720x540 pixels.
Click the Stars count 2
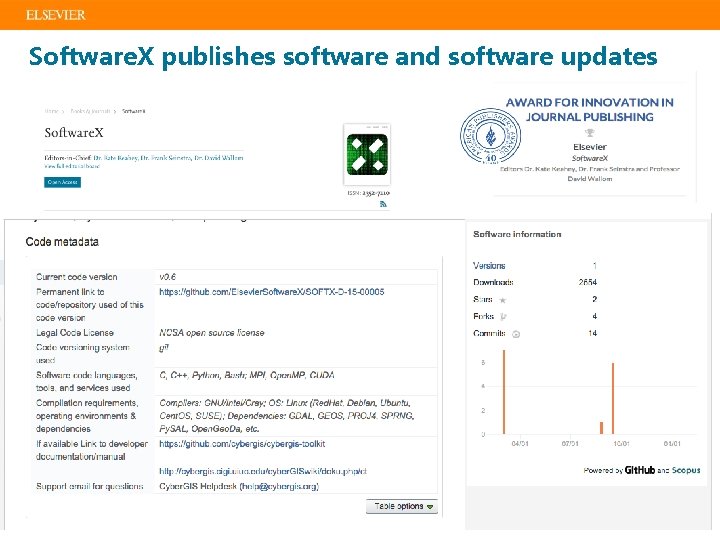pos(595,299)
